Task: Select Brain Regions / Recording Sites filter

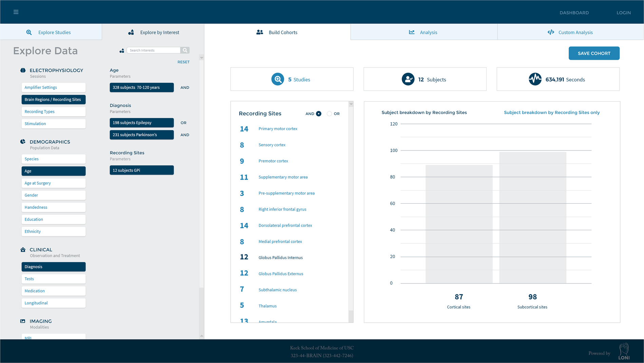Action: point(54,99)
